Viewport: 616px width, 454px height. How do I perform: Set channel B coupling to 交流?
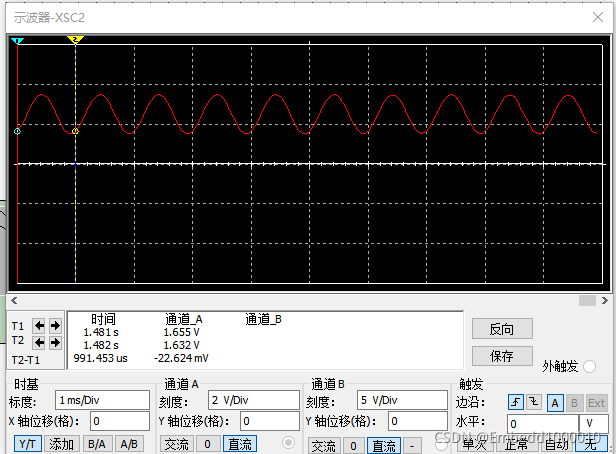(x=324, y=446)
